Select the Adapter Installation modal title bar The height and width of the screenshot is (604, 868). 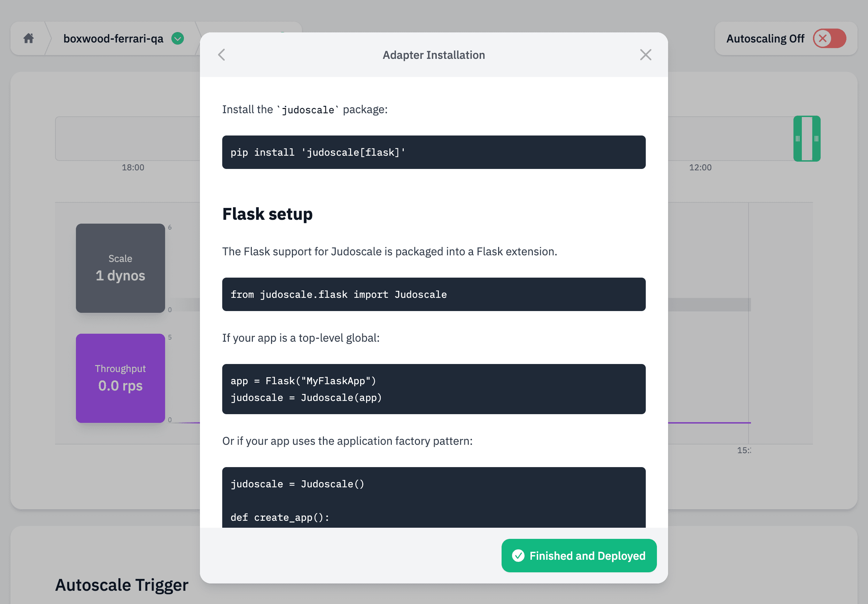(433, 55)
